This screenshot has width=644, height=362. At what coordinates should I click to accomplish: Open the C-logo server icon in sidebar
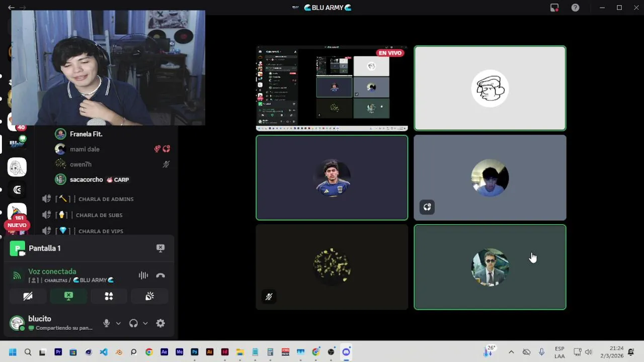17,190
